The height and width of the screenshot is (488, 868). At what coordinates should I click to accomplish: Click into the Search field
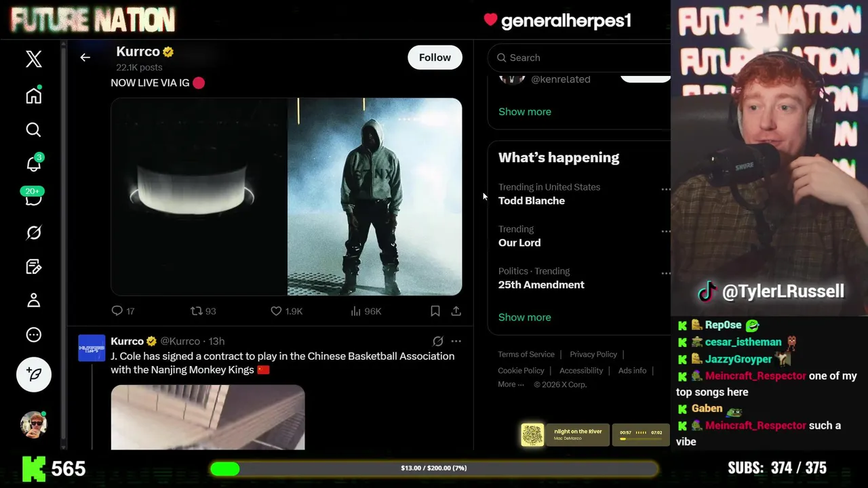click(579, 58)
